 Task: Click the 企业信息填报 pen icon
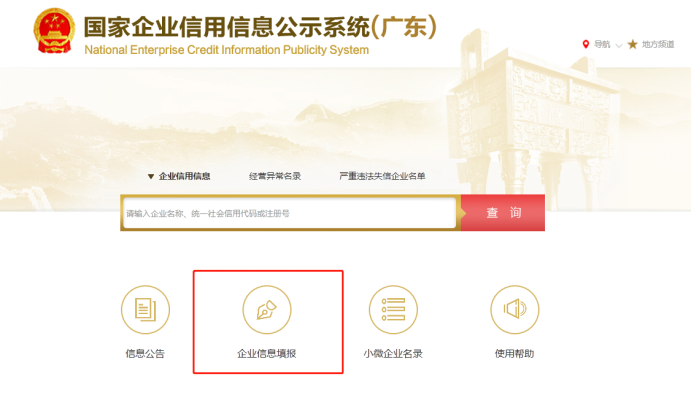267,309
